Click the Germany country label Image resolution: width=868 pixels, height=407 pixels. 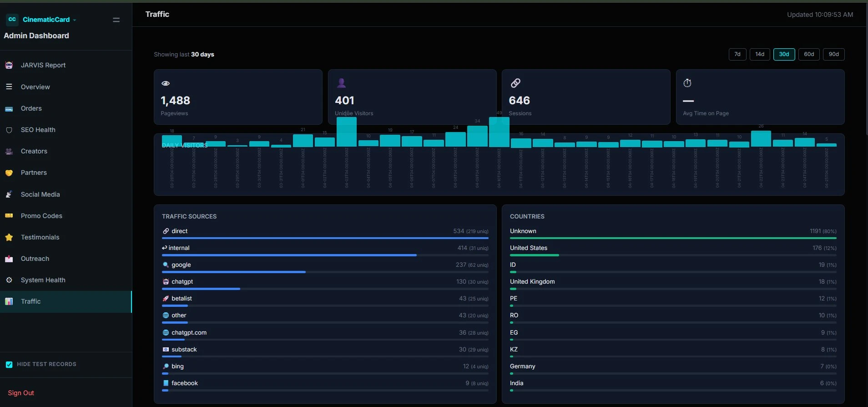523,366
